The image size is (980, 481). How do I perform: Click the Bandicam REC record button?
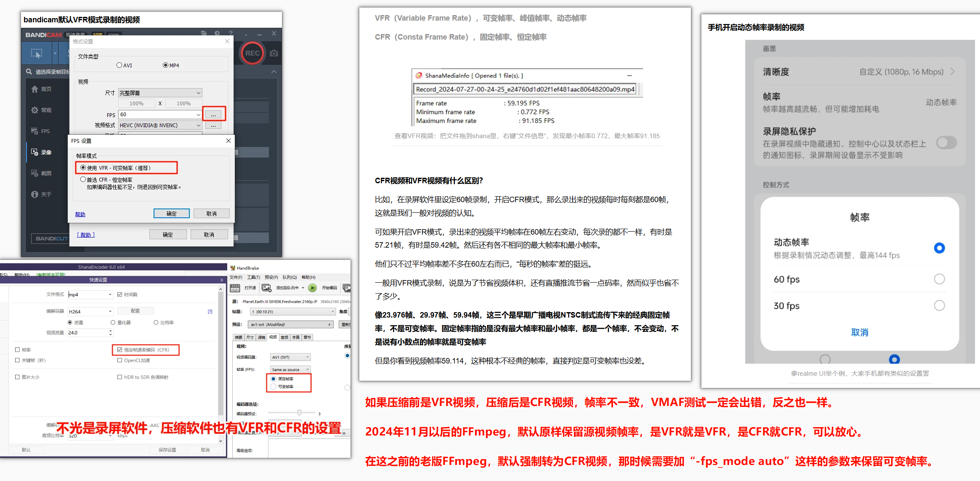(x=252, y=53)
